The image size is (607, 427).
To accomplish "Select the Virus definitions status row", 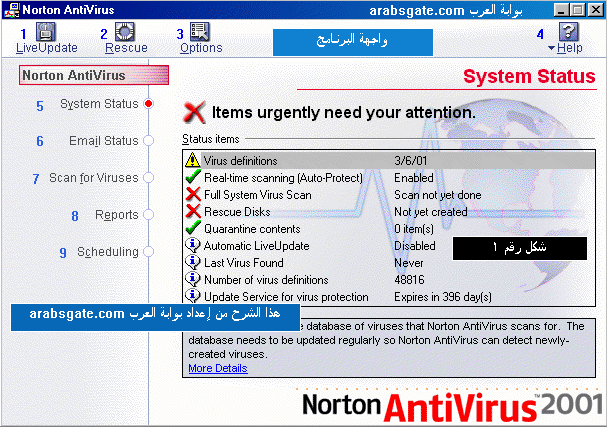I will [389, 160].
